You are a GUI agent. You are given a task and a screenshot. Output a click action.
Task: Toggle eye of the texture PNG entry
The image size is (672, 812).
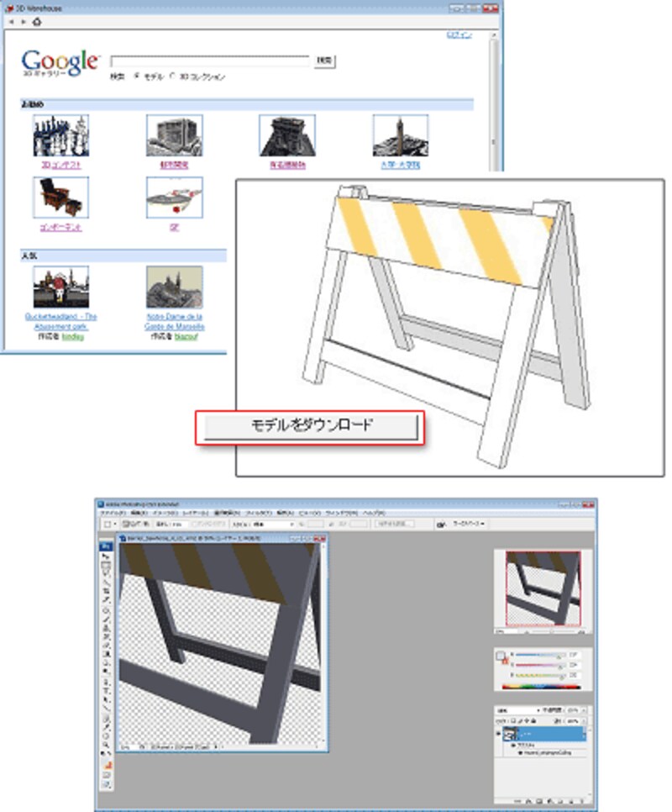pos(521,752)
